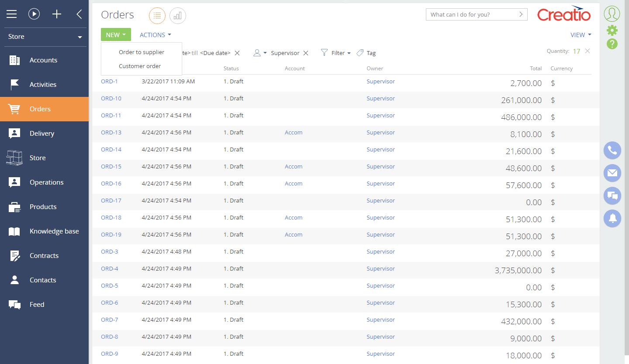Viewport: 629px width, 364px height.
Task: Open the hamburger navigation menu
Action: pos(11,14)
